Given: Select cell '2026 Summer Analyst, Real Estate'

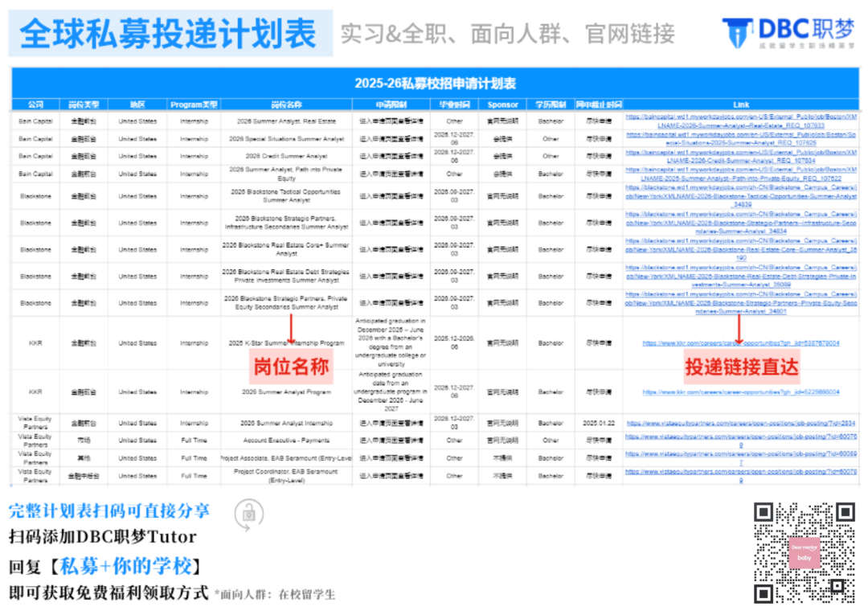Looking at the screenshot, I should coord(286,121).
